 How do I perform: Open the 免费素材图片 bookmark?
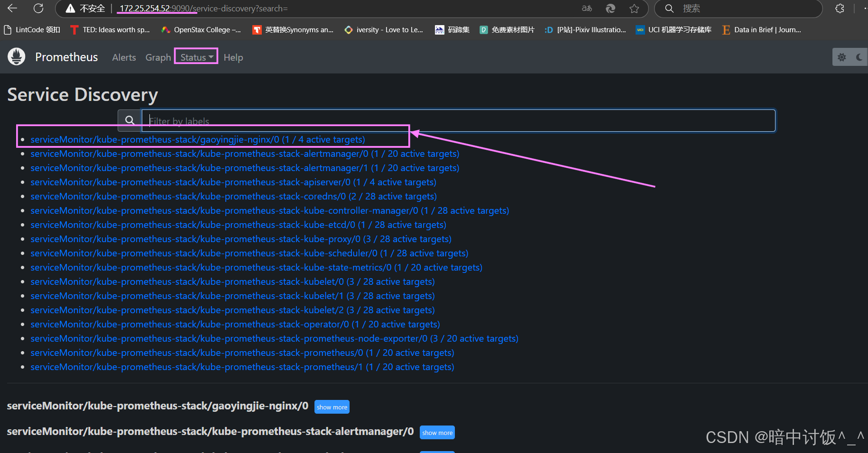507,30
